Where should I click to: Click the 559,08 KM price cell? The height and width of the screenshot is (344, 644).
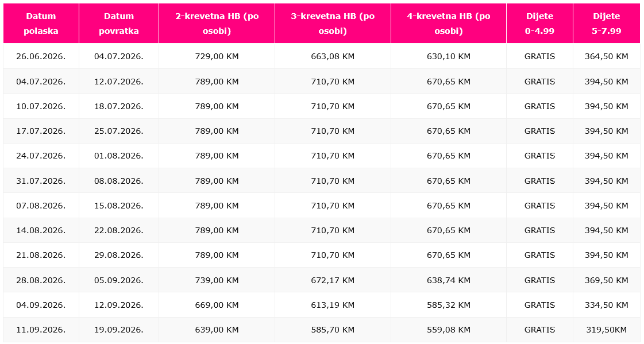pyautogui.click(x=448, y=330)
